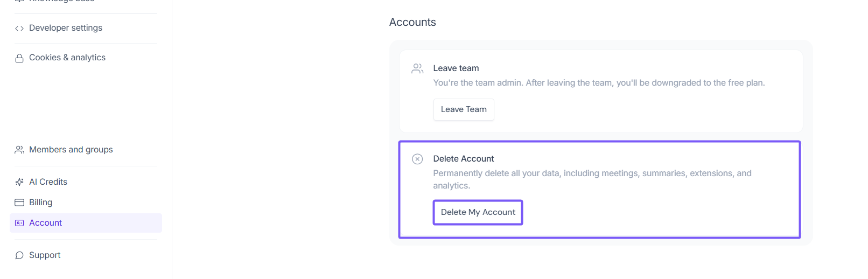Click the AI Credits sparkle icon
Screen dimensions: 868x279
(x=19, y=182)
